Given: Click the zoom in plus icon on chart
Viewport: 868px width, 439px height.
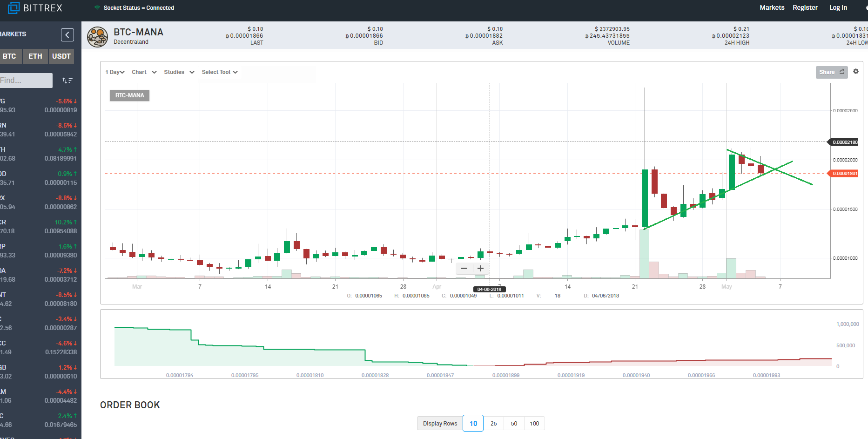Looking at the screenshot, I should [x=480, y=269].
